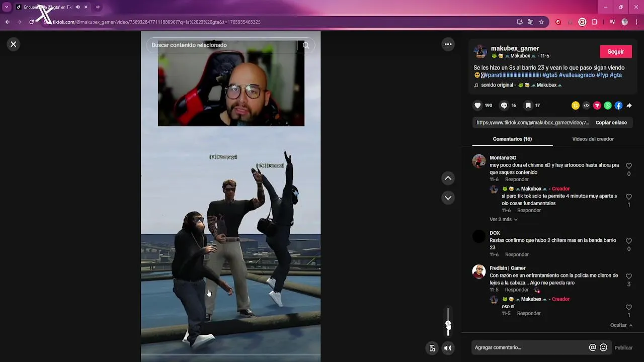Click the Agregar comentario input field
This screenshot has width=644, height=362.
coord(530,347)
